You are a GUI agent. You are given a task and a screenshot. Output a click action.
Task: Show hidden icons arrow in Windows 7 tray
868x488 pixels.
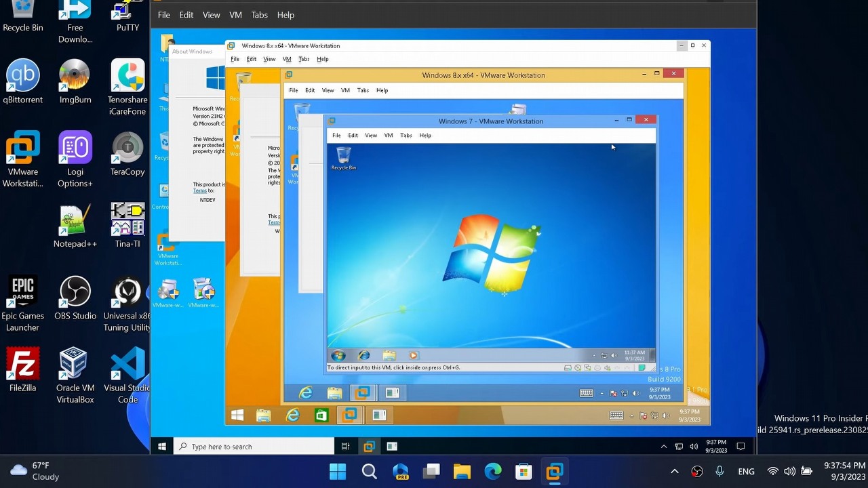pos(594,356)
